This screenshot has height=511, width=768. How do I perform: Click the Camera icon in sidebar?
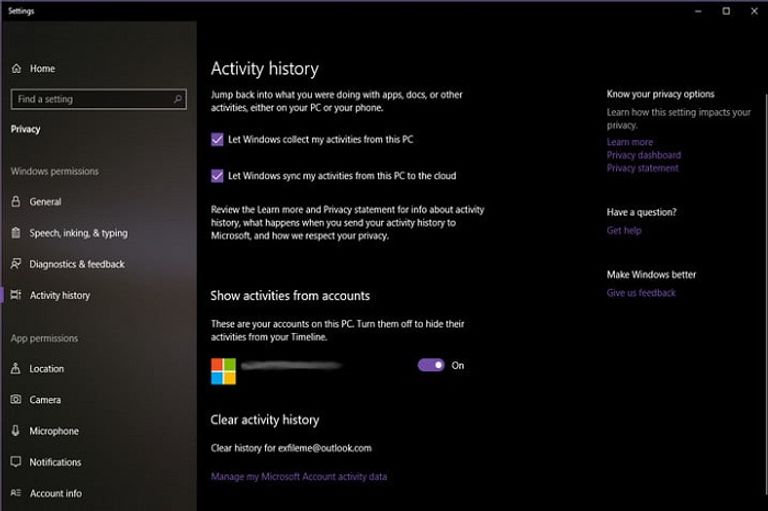(16, 400)
